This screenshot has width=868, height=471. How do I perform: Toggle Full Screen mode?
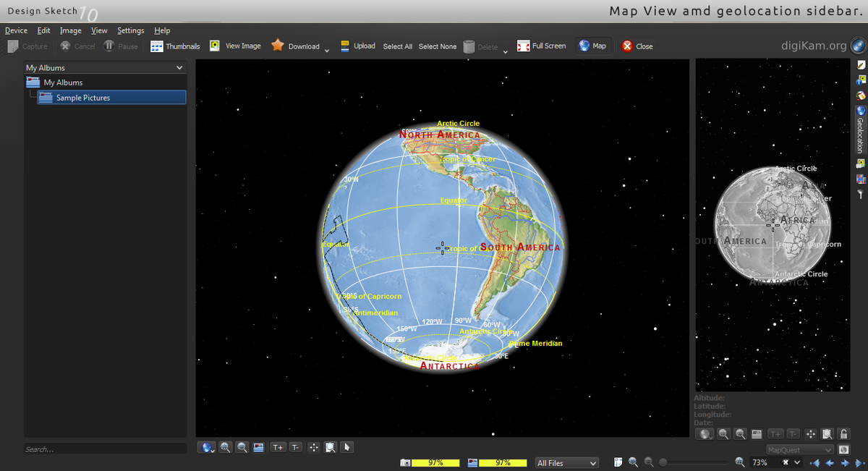pyautogui.click(x=541, y=46)
